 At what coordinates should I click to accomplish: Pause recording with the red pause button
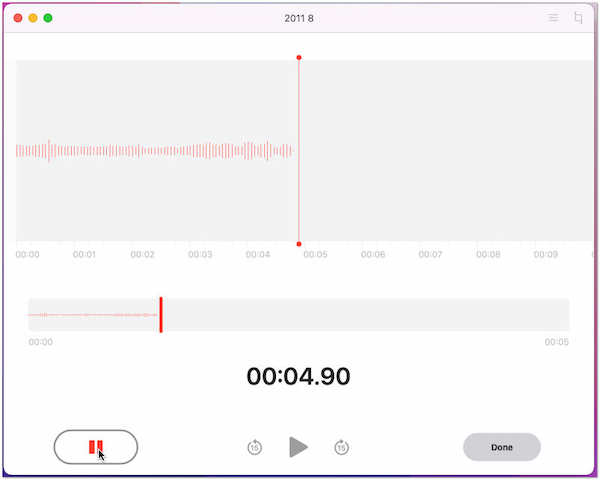coord(95,447)
